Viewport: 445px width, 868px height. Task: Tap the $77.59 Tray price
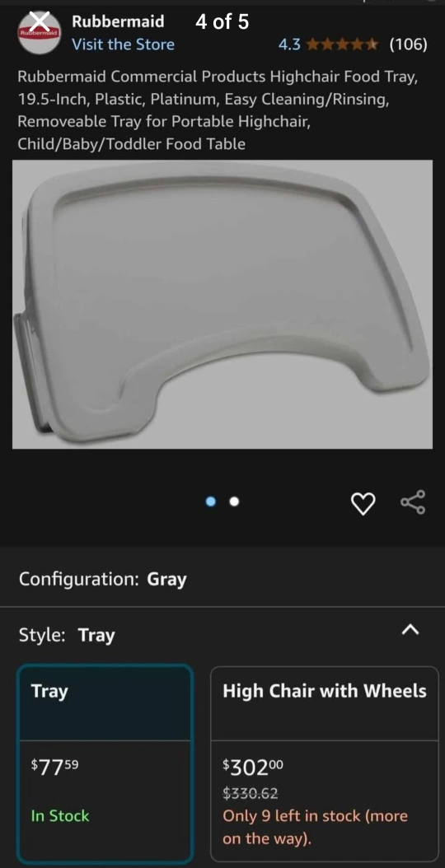point(55,766)
